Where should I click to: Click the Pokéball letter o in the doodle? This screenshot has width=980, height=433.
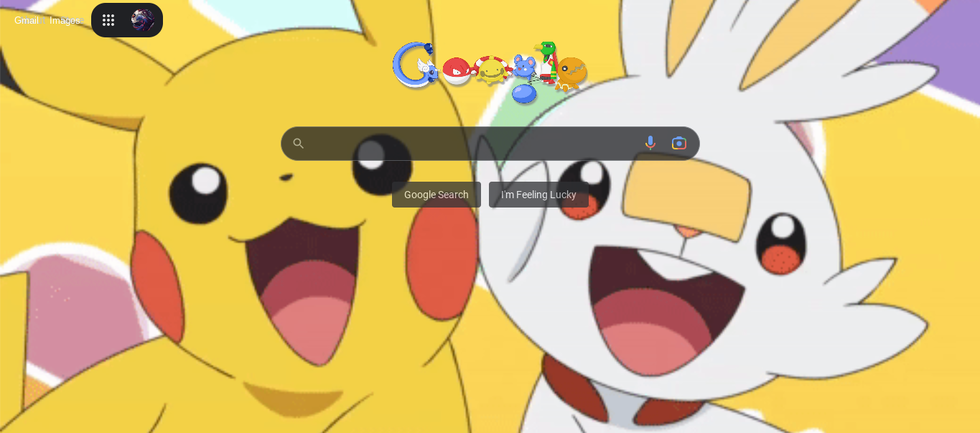tap(458, 70)
